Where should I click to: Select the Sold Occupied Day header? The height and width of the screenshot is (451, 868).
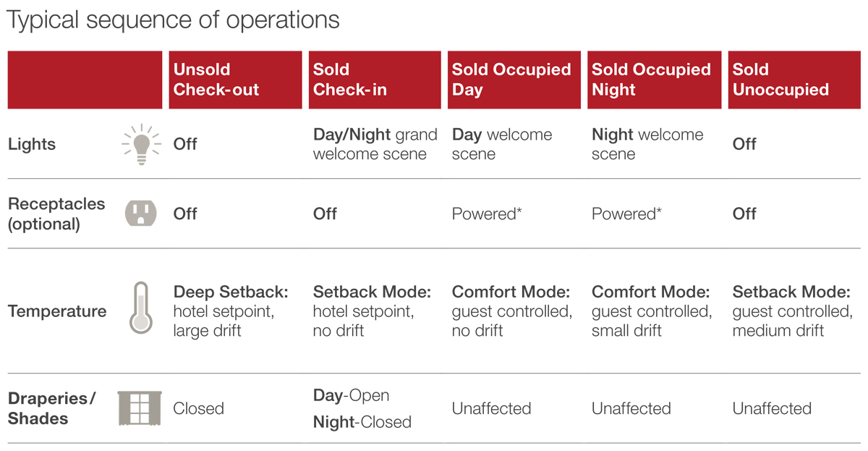click(x=514, y=80)
